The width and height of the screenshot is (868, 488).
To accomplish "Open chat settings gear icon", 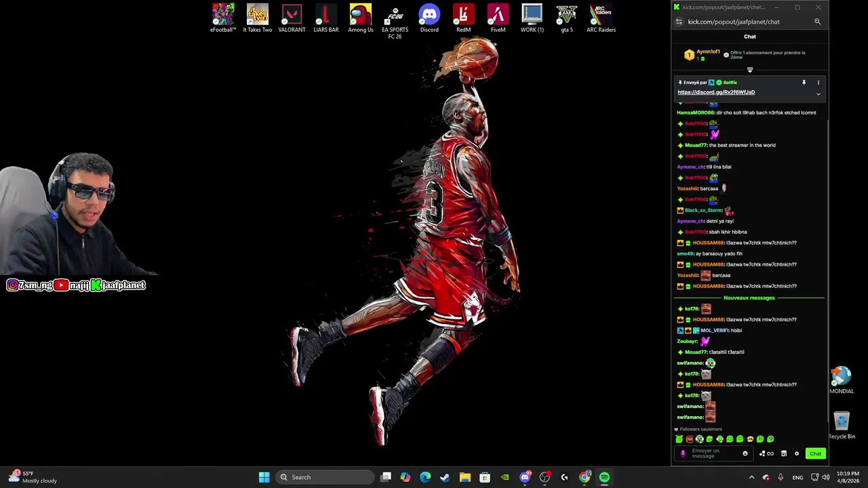I will click(x=797, y=453).
